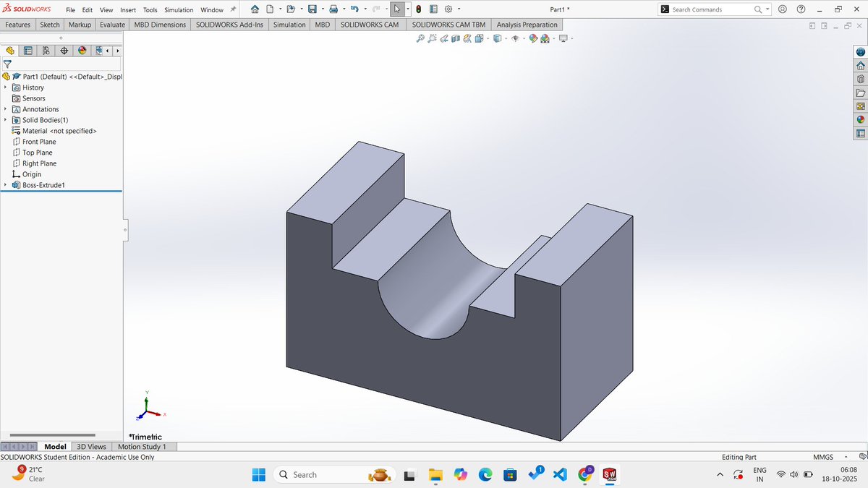Switch to the SOLIDWORKS CAM tab
The image size is (868, 488).
[x=370, y=25]
